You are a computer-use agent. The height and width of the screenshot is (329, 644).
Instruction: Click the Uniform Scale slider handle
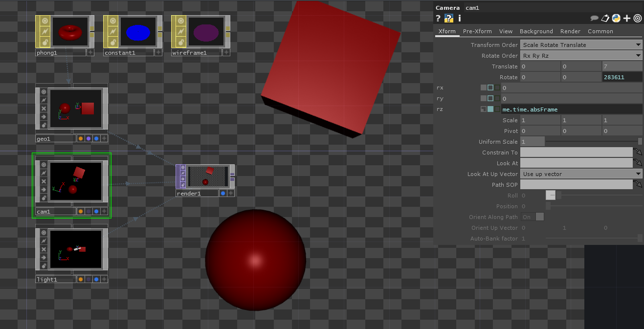click(640, 142)
